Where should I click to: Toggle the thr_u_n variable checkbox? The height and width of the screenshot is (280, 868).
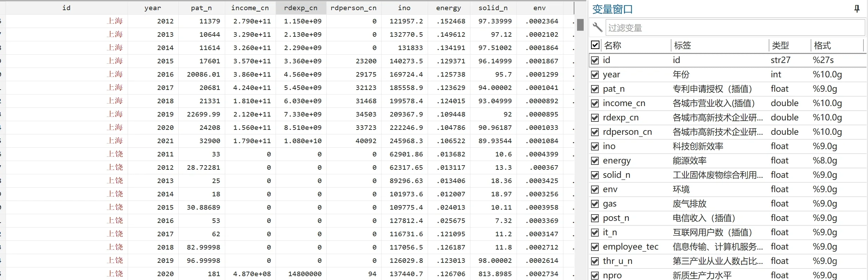point(595,261)
